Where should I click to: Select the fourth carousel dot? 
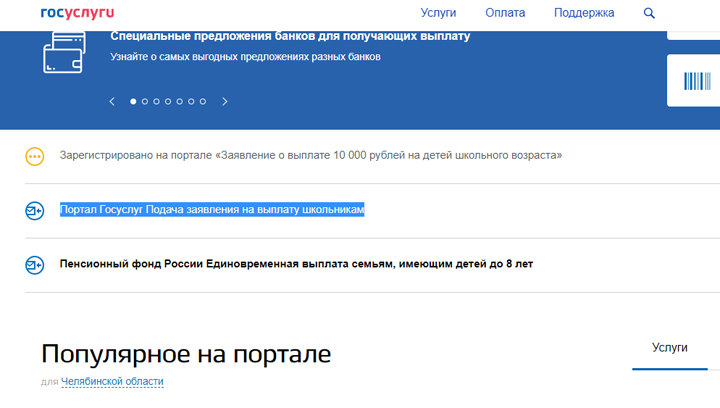pos(168,101)
